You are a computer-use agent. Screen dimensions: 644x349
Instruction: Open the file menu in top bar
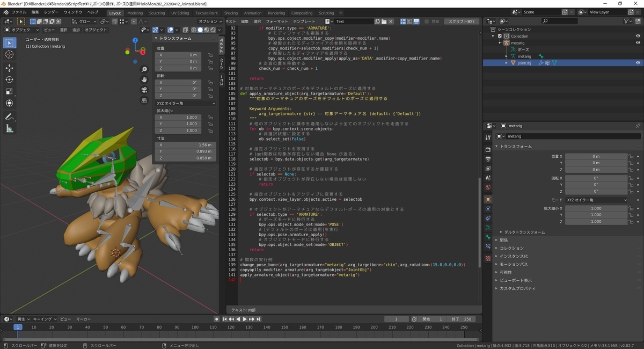(x=19, y=12)
